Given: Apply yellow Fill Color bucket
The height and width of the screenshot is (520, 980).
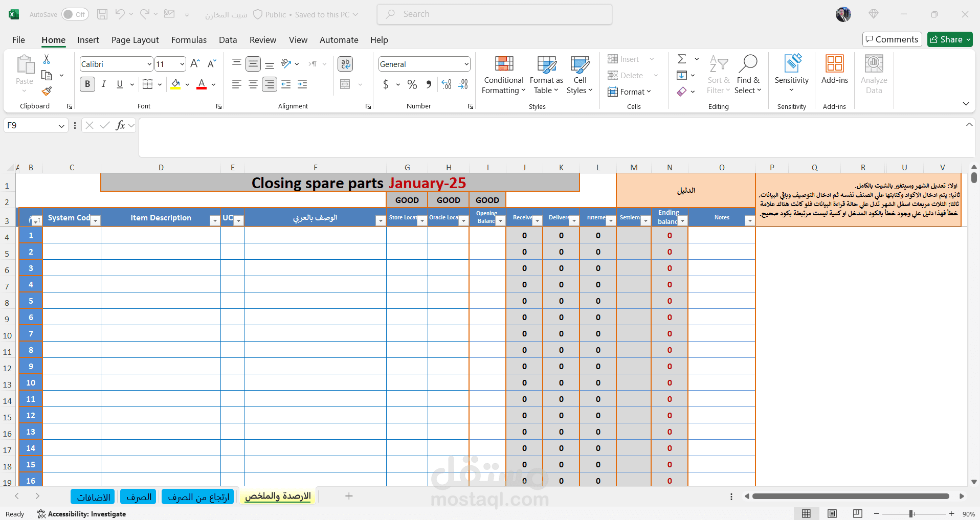Looking at the screenshot, I should click(175, 84).
